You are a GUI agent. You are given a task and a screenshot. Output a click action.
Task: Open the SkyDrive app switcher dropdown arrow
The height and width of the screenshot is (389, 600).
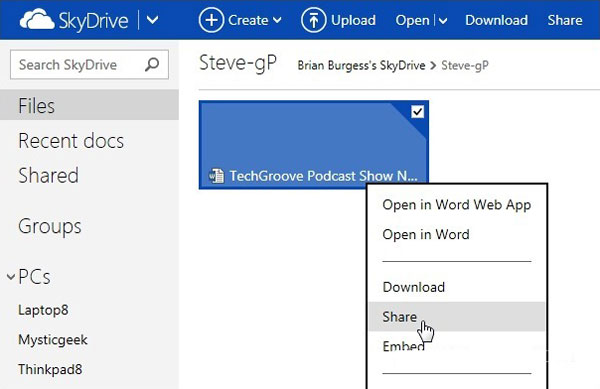(152, 20)
